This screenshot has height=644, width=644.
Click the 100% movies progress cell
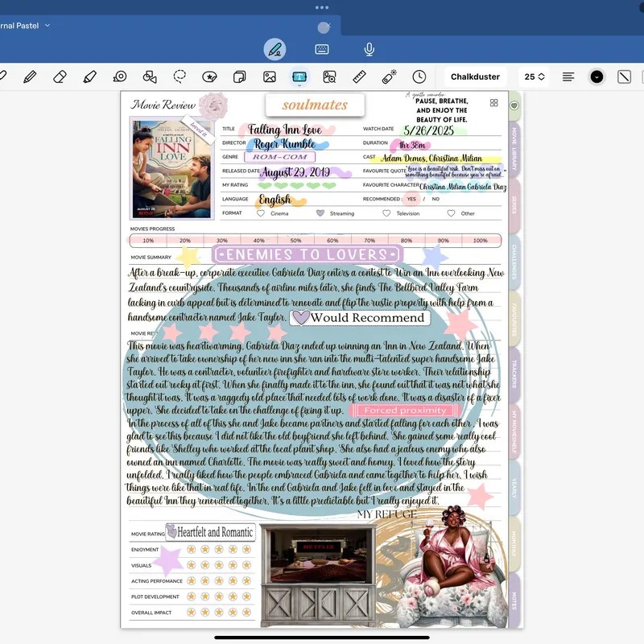[x=481, y=241]
